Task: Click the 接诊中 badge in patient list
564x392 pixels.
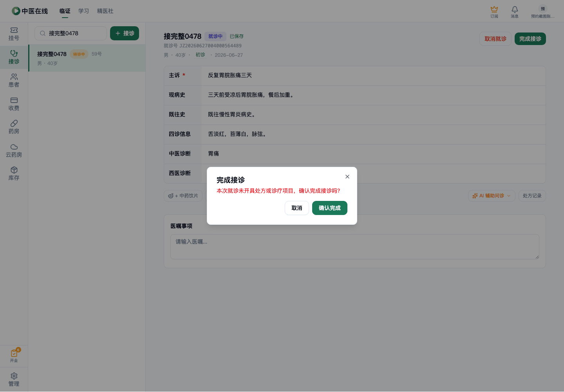Action: tap(79, 54)
